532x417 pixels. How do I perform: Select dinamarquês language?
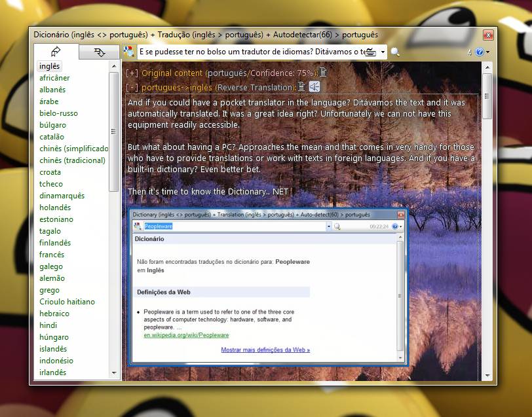click(62, 196)
